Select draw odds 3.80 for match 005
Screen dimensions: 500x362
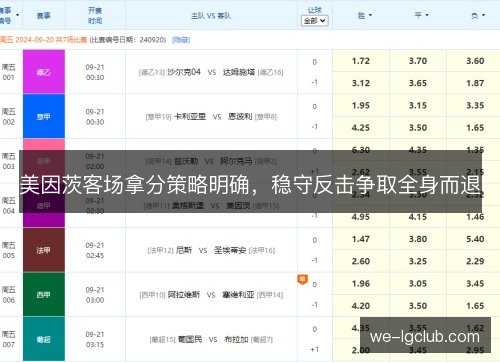(x=418, y=239)
